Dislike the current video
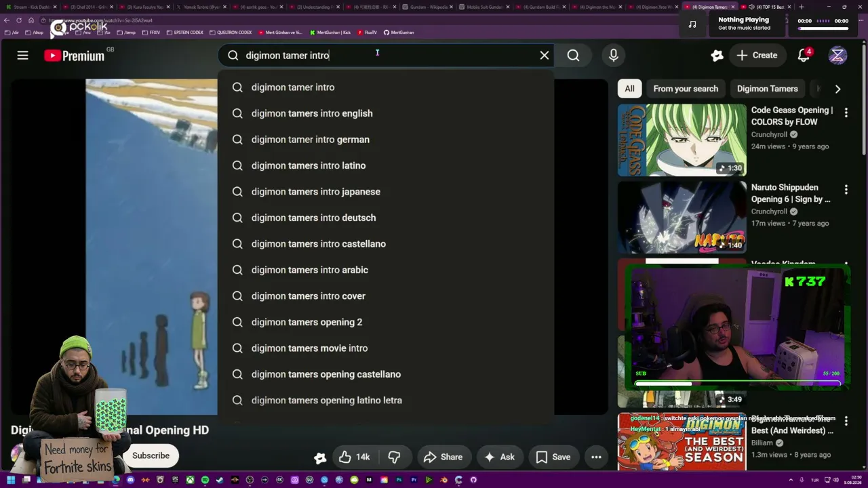This screenshot has width=868, height=488. click(x=394, y=457)
